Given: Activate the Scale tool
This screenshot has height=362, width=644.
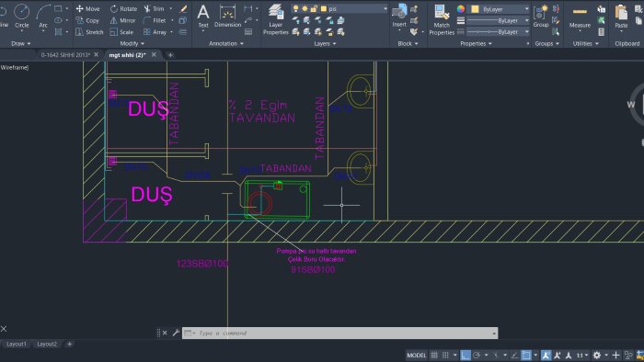Looking at the screenshot, I should coord(121,31).
